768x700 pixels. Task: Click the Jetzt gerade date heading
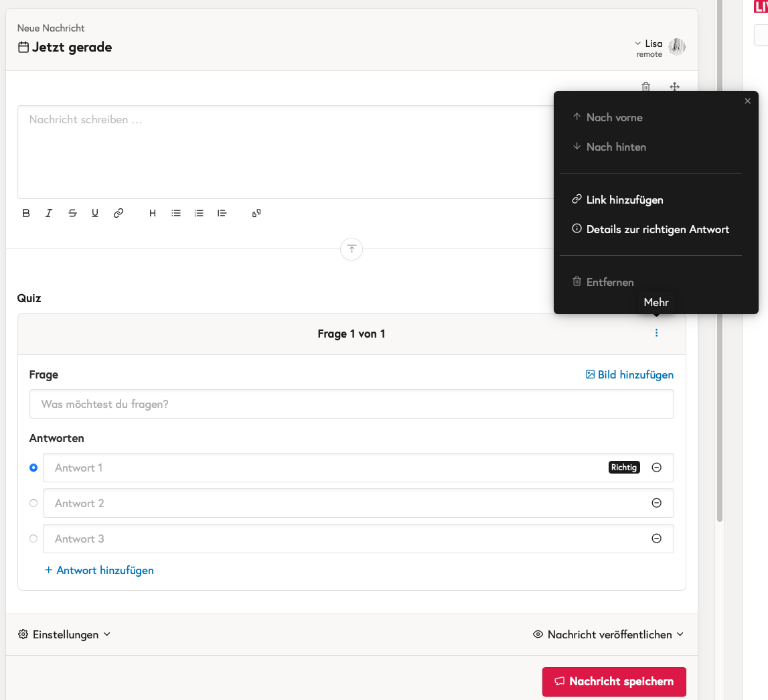72,47
